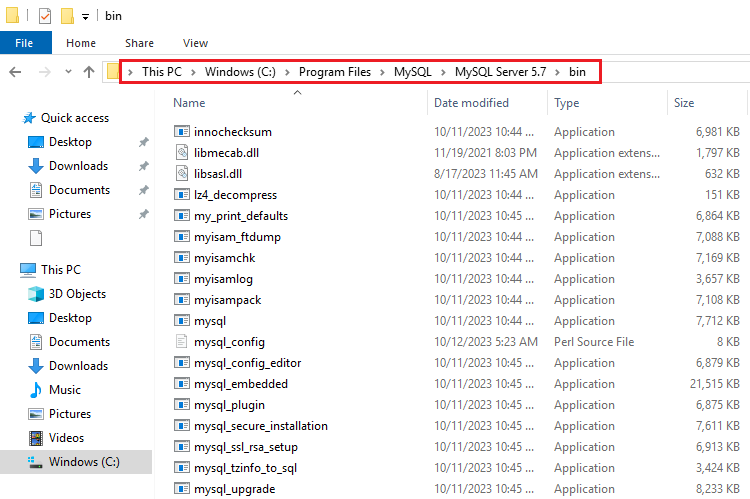Select the lz4_decompress application icon
This screenshot has width=750, height=499.
tap(182, 195)
